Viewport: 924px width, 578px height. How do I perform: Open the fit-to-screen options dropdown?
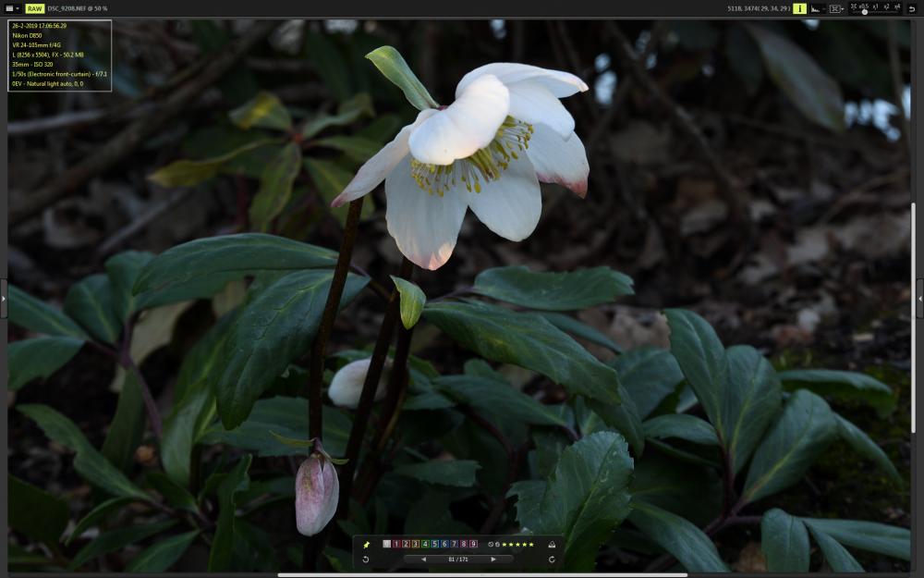click(x=835, y=8)
